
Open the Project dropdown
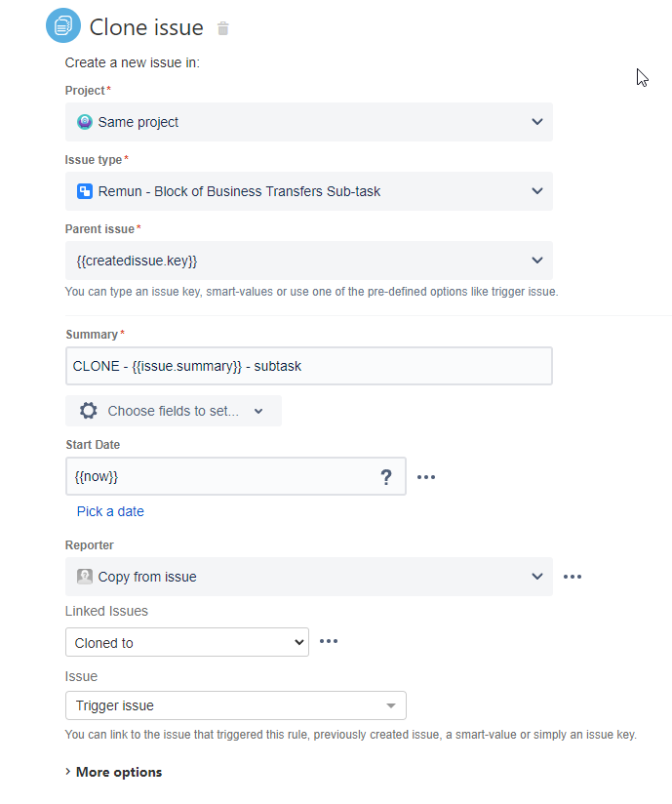coord(308,122)
